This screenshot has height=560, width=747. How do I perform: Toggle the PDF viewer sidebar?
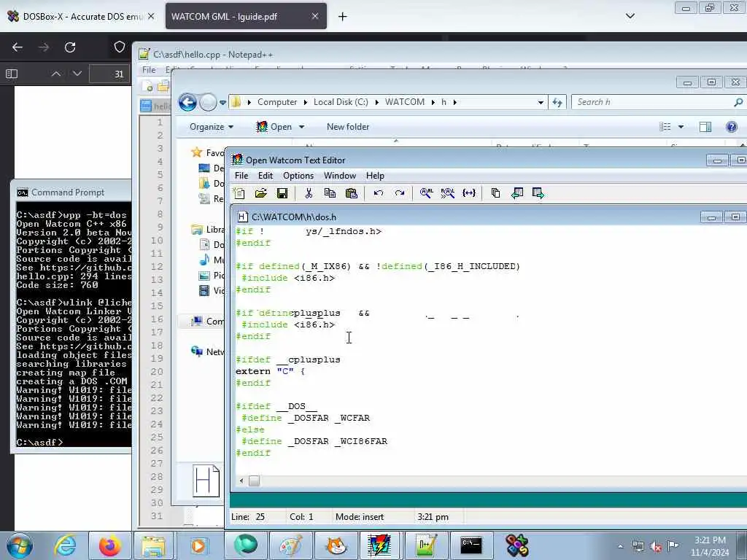click(12, 74)
